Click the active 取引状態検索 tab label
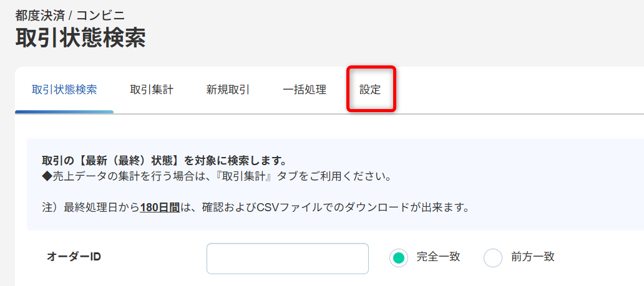Screen dimensions: 644x286 coord(64,90)
